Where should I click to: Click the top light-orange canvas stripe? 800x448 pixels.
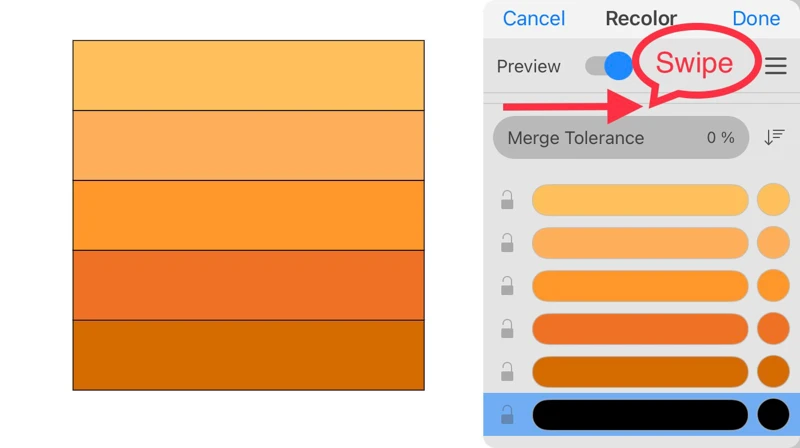coord(248,75)
